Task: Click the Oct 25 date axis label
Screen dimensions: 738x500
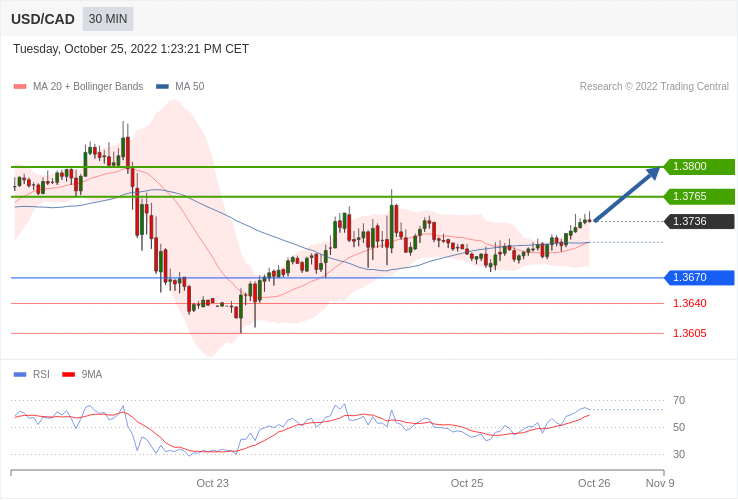Action: [467, 484]
